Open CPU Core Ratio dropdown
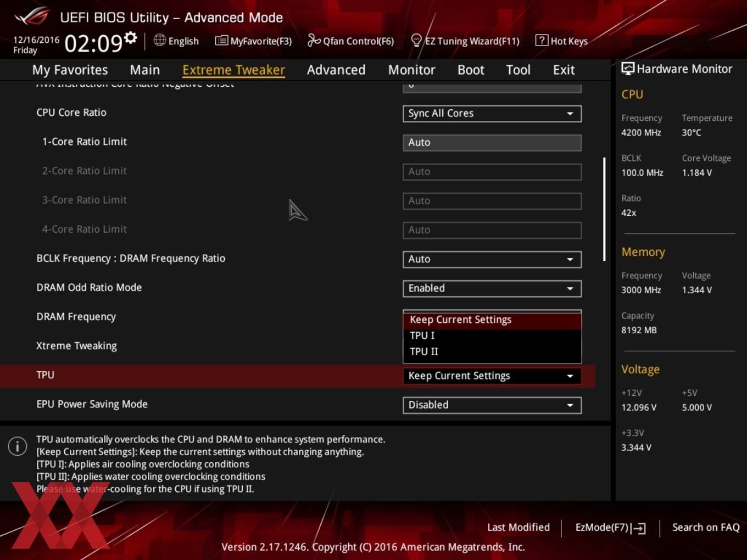This screenshot has width=747, height=560. (492, 113)
